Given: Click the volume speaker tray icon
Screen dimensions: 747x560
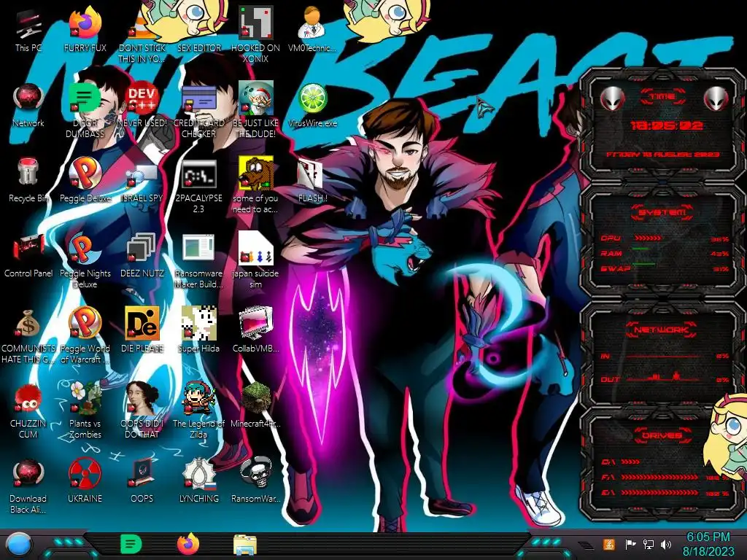Looking at the screenshot, I should 666,544.
